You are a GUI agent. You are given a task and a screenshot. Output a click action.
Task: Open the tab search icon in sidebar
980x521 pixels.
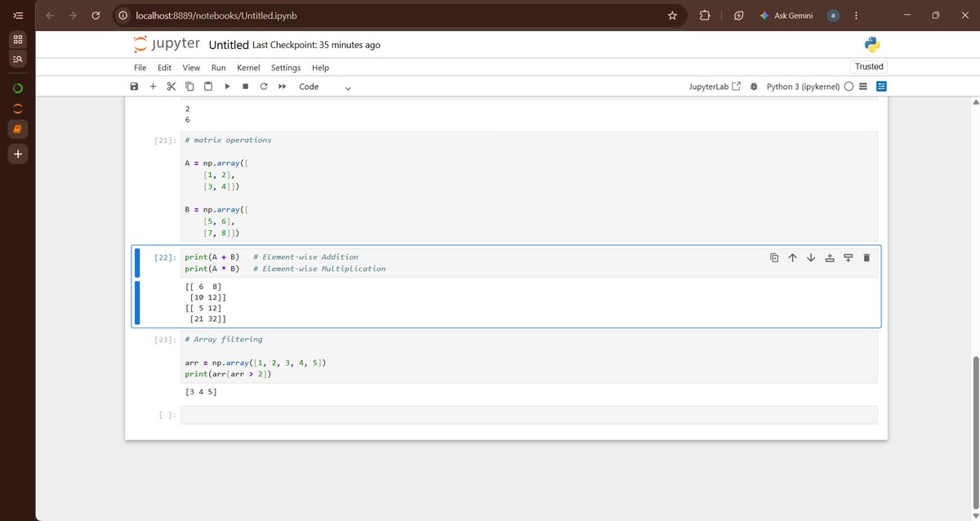[x=18, y=60]
